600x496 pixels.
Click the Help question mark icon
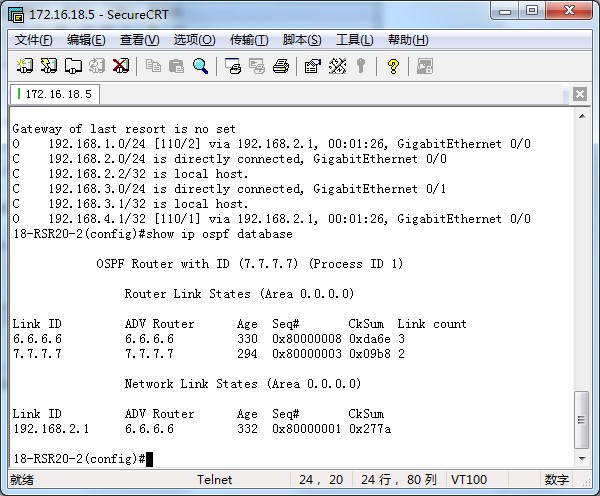click(x=393, y=66)
